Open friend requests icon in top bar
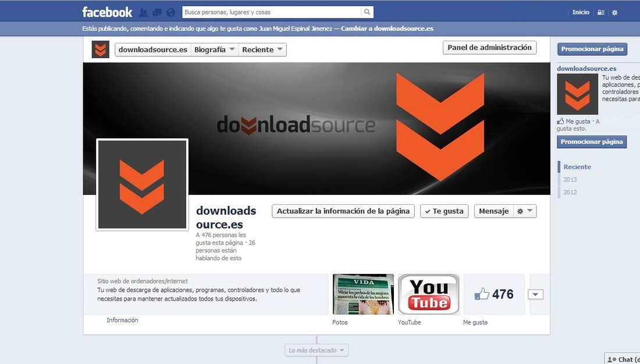The height and width of the screenshot is (364, 640). [x=143, y=13]
